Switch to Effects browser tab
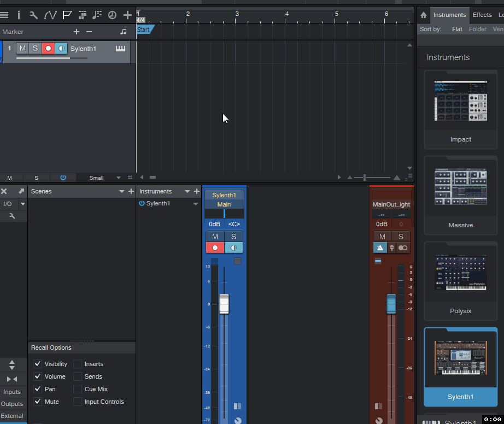Viewport: 504px width, 424px height. coord(482,15)
